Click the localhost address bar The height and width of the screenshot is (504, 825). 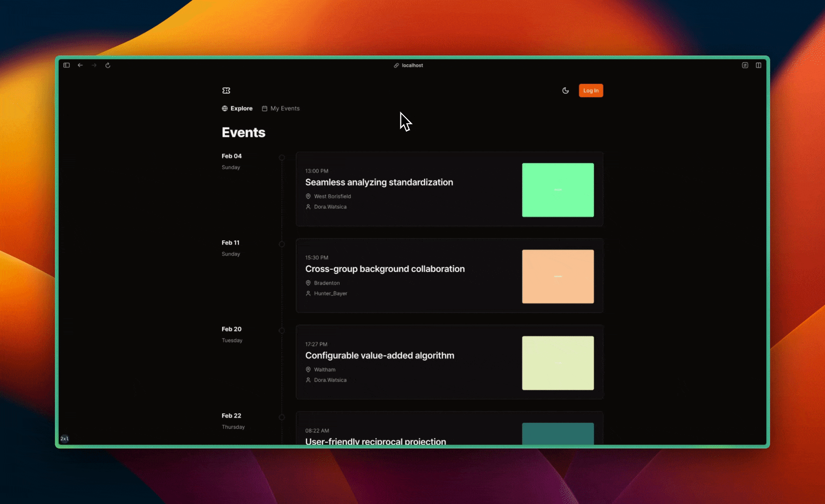[x=409, y=65]
